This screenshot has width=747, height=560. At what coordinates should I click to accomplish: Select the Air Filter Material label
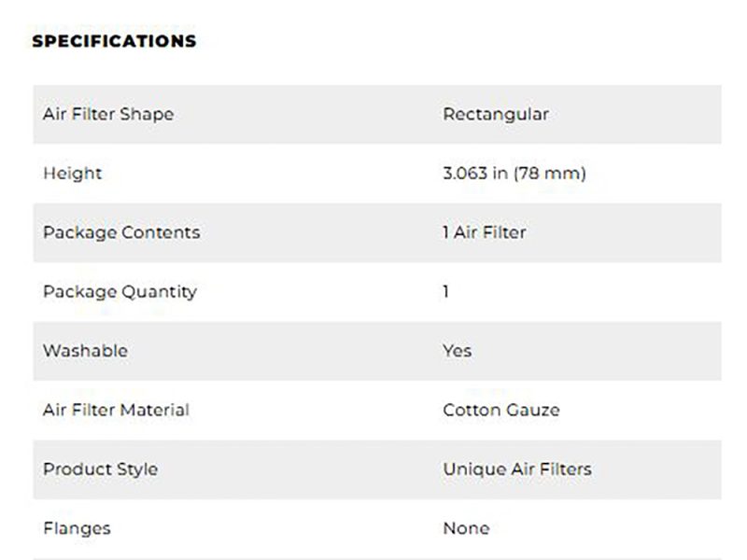[116, 410]
